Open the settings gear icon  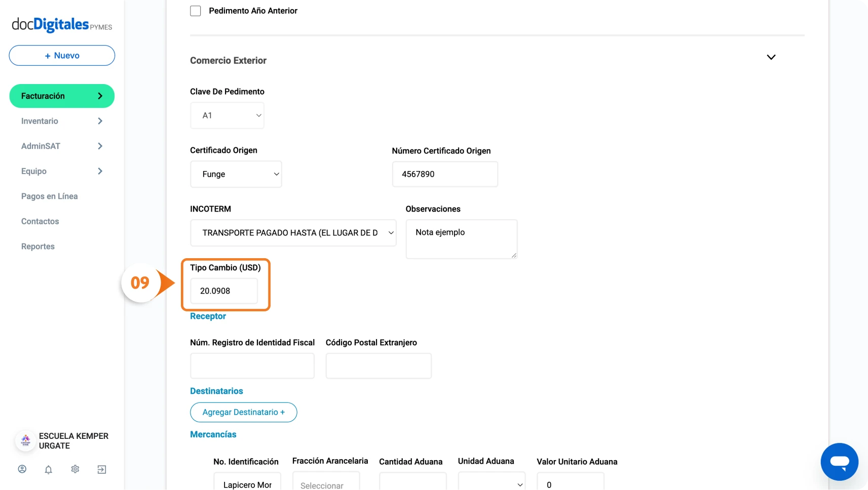point(75,469)
